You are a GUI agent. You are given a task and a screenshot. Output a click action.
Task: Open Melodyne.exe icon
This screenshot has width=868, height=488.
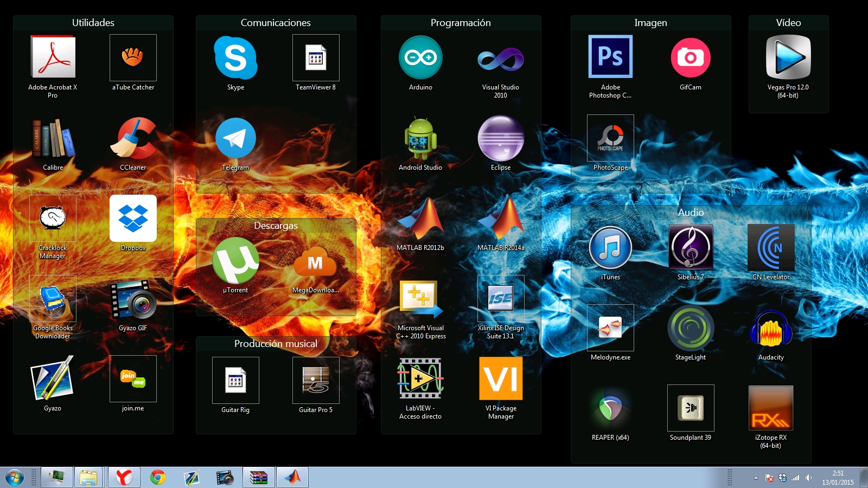610,328
